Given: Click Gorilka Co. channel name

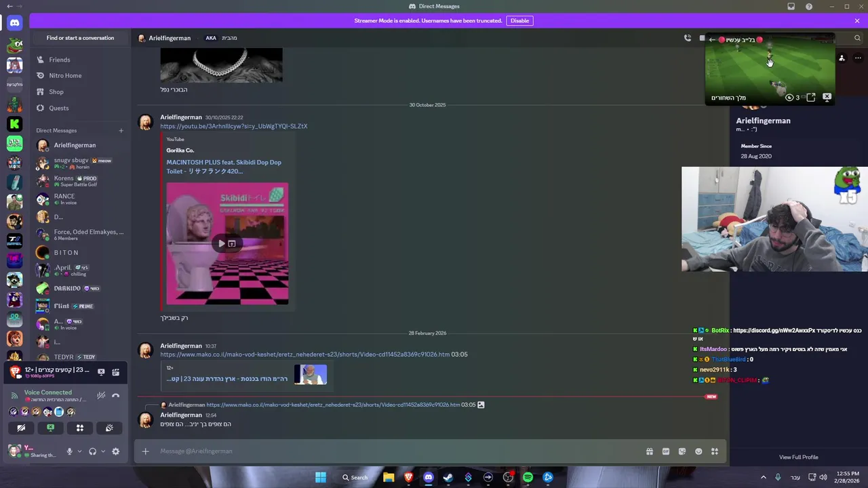Looking at the screenshot, I should pos(180,150).
